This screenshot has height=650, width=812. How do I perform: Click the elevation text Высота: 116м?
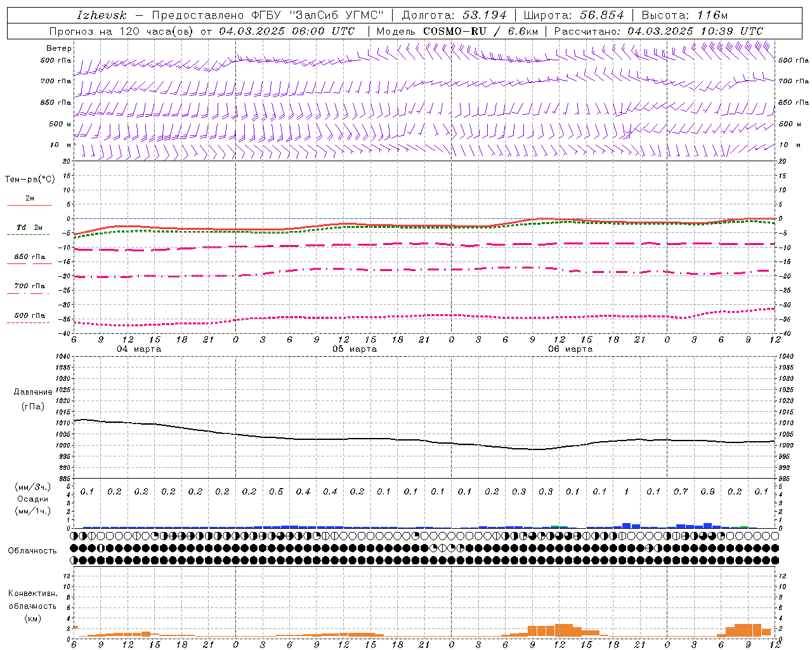[684, 15]
